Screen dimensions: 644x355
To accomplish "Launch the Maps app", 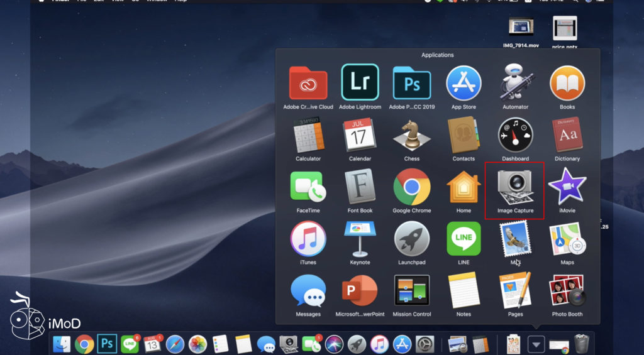I will (x=567, y=239).
